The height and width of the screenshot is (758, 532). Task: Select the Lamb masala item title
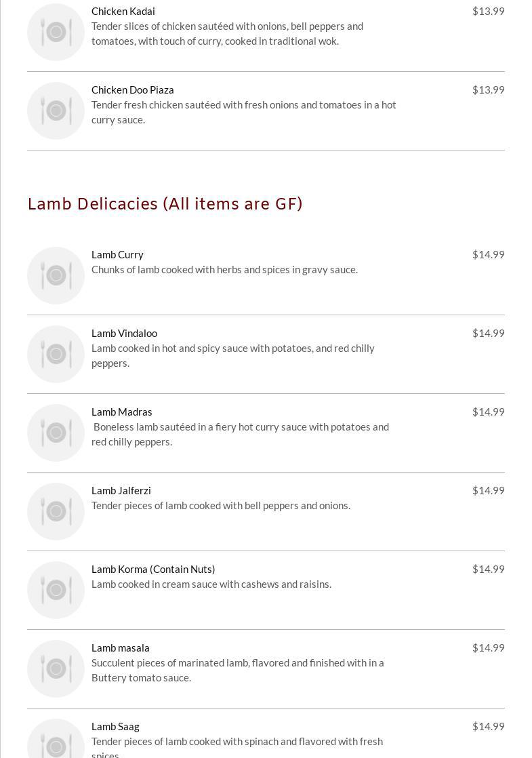pyautogui.click(x=121, y=647)
